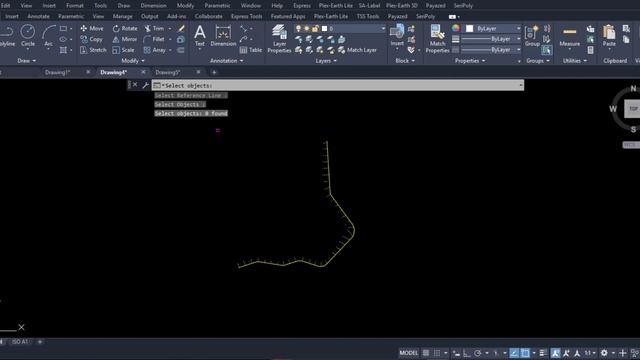Click the object color wheel icon
This screenshot has height=360, width=640.
click(456, 28)
